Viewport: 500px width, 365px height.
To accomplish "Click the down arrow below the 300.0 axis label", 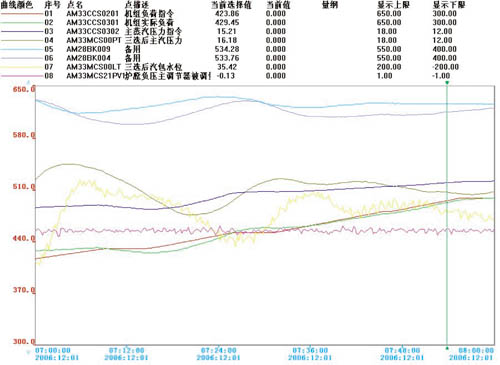I will (x=28, y=352).
